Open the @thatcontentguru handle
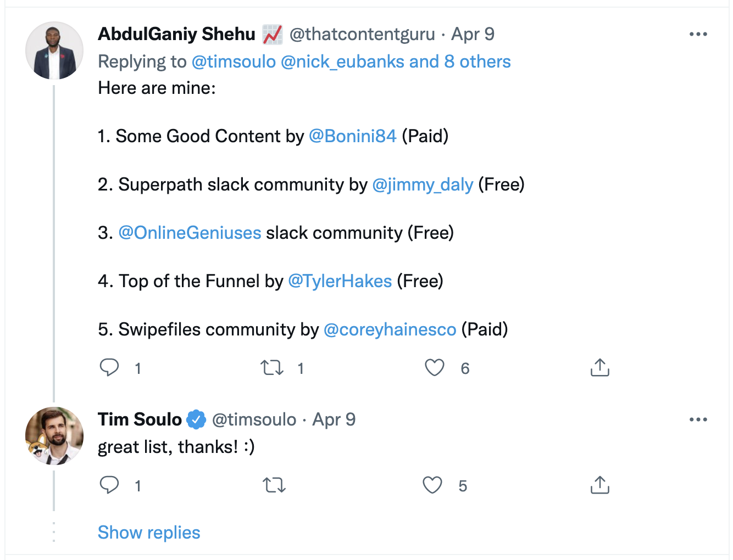 pos(362,34)
